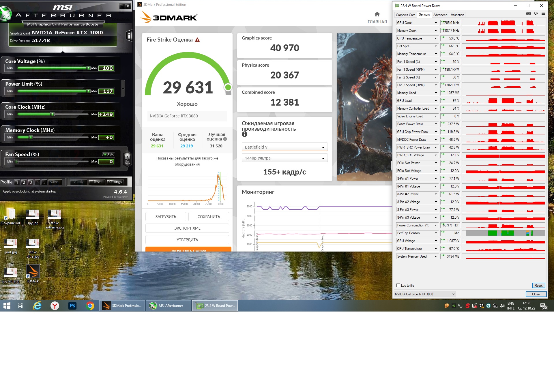Expand the 1440p Ультра resolution dropdown
Image resolution: width=554 pixels, height=392 pixels.
(x=284, y=158)
